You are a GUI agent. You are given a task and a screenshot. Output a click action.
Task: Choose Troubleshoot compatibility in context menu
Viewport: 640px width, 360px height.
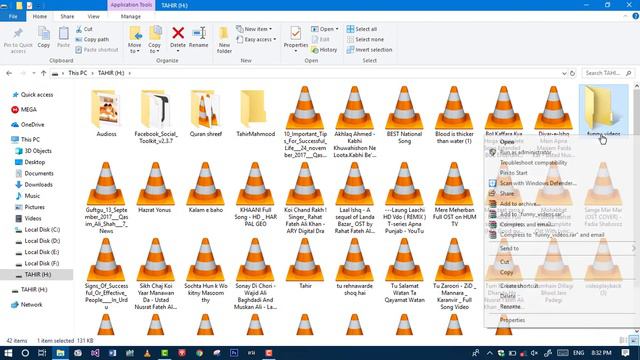pyautogui.click(x=533, y=162)
